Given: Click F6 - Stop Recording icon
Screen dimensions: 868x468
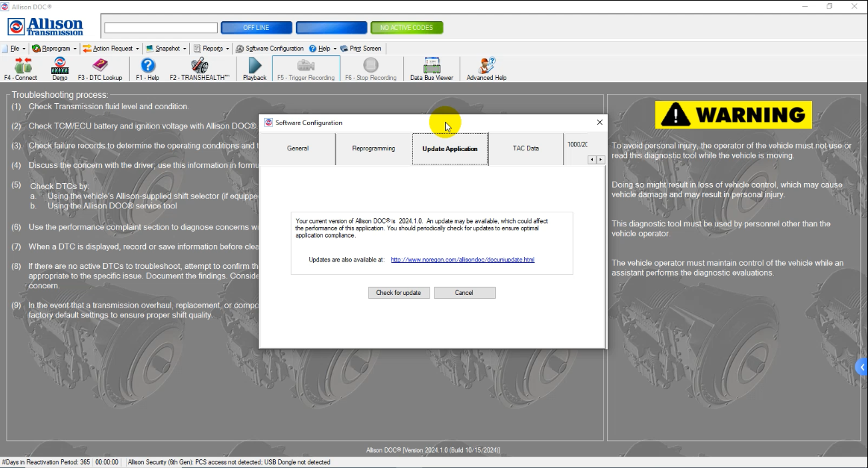Looking at the screenshot, I should coord(370,69).
